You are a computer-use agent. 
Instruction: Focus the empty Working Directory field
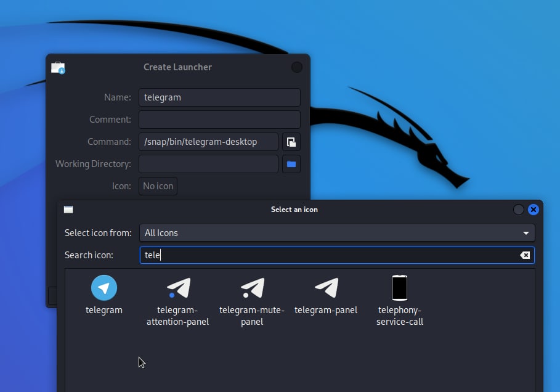pos(208,163)
